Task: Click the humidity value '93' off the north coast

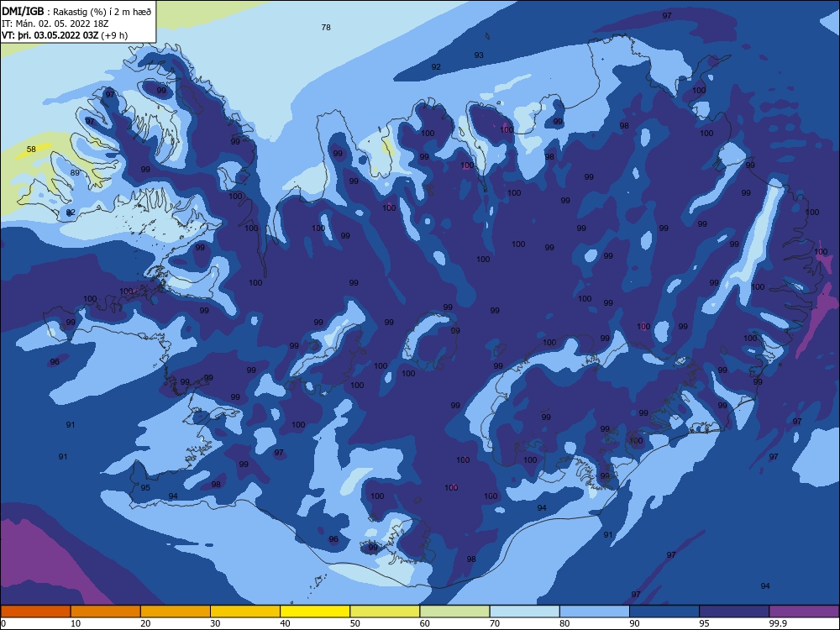Action: tap(479, 55)
